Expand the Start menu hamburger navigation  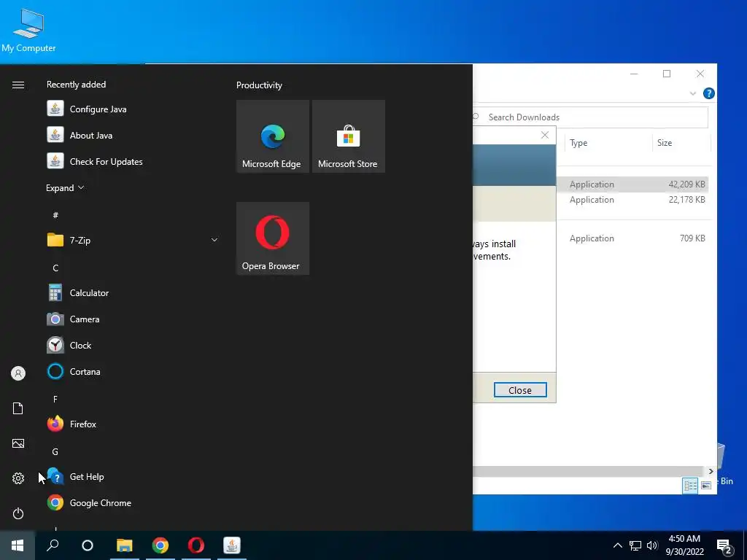pos(18,85)
